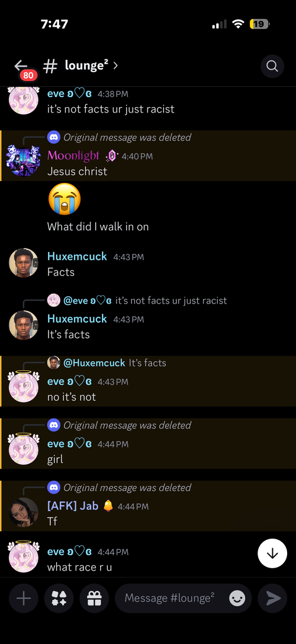Tap the #lounge² channel title
The image size is (296, 644).
tap(76, 66)
